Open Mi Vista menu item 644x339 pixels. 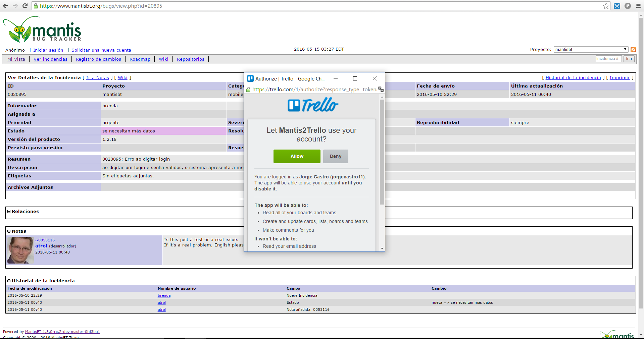point(16,59)
